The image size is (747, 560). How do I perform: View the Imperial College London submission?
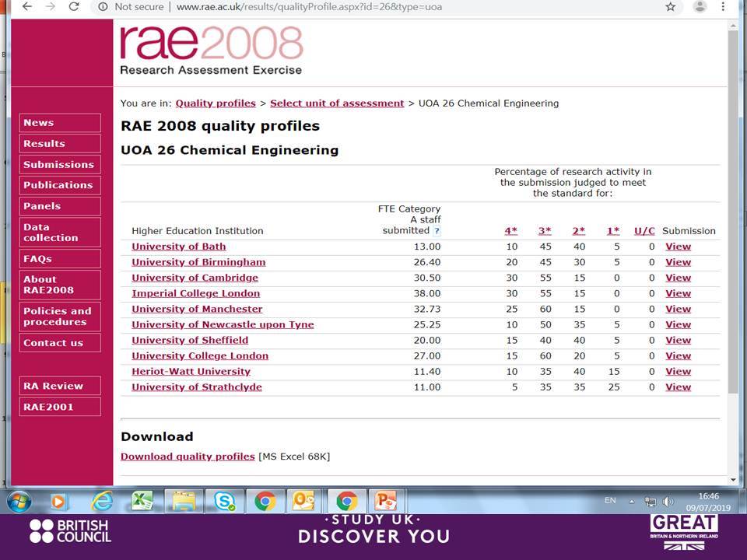coord(678,294)
